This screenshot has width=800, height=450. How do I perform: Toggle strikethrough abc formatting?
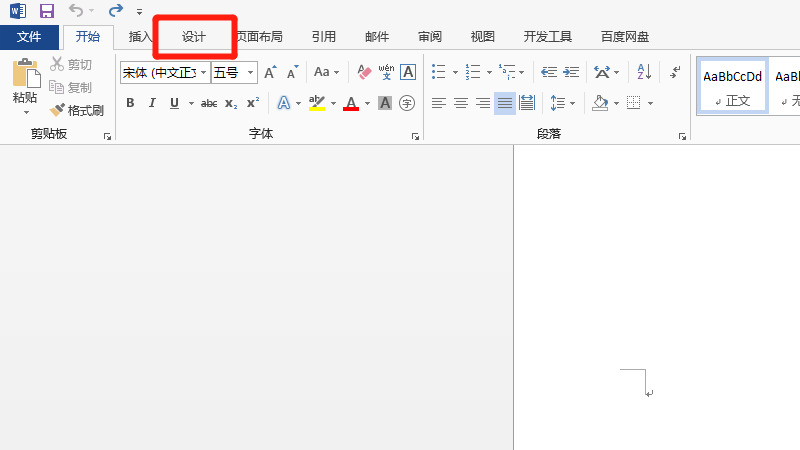(209, 104)
